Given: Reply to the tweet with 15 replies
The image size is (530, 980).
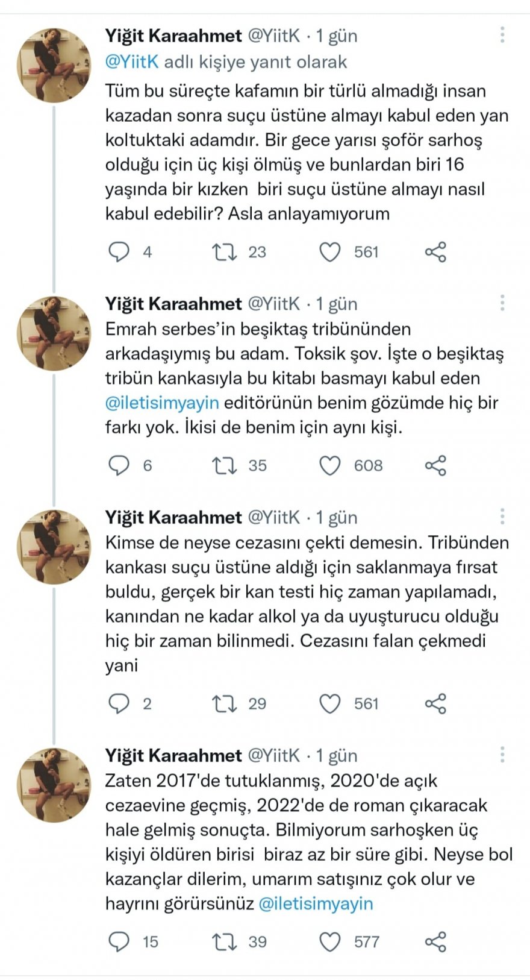Looking at the screenshot, I should pos(119,941).
